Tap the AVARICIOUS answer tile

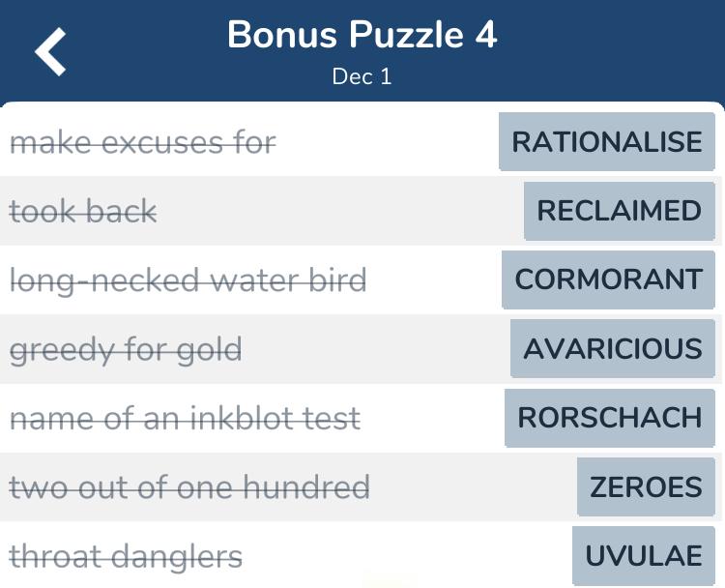tap(613, 348)
